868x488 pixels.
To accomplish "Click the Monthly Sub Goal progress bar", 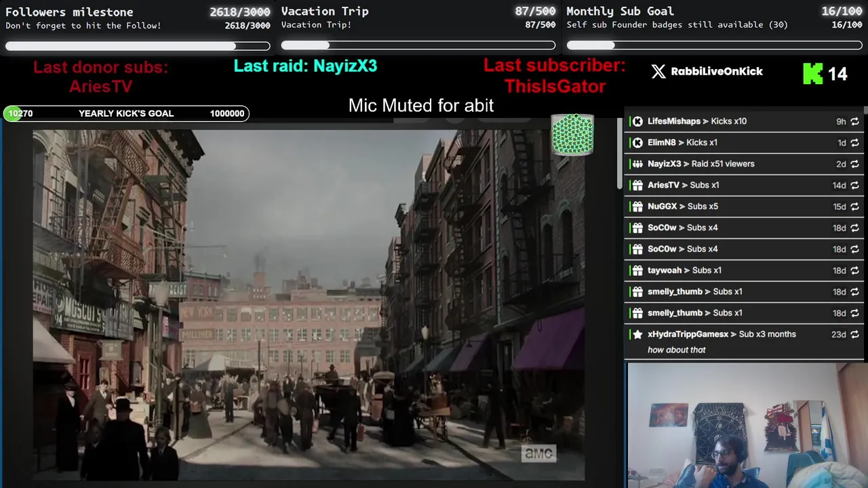I will (x=715, y=45).
